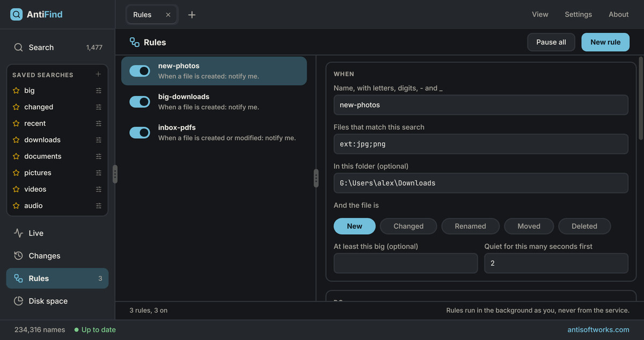The image size is (644, 340).
Task: Click the folder path input field
Action: (481, 183)
